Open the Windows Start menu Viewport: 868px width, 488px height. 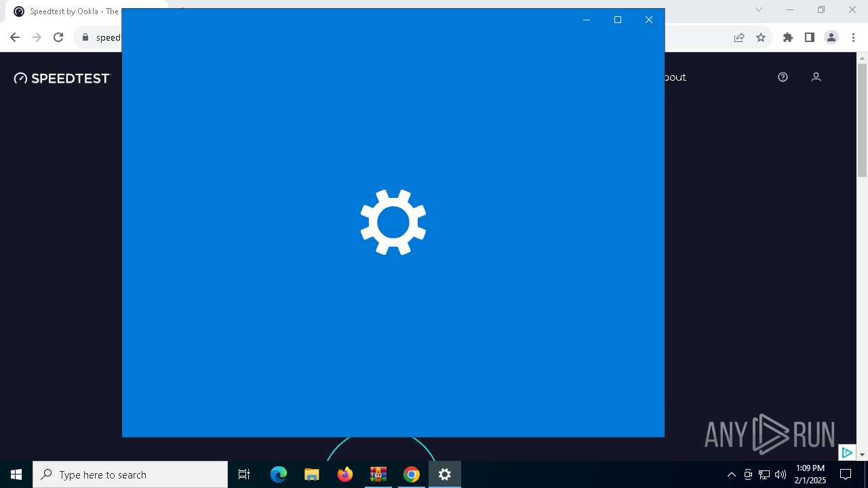tap(16, 474)
